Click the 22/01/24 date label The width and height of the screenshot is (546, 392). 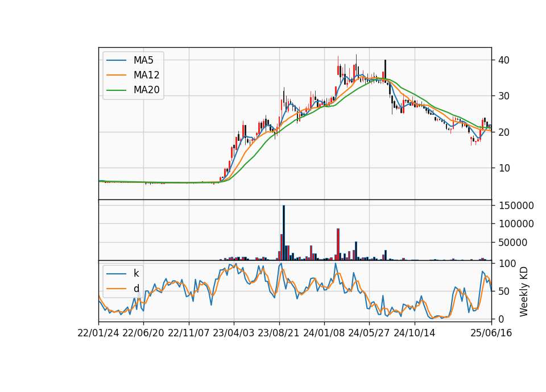98,333
